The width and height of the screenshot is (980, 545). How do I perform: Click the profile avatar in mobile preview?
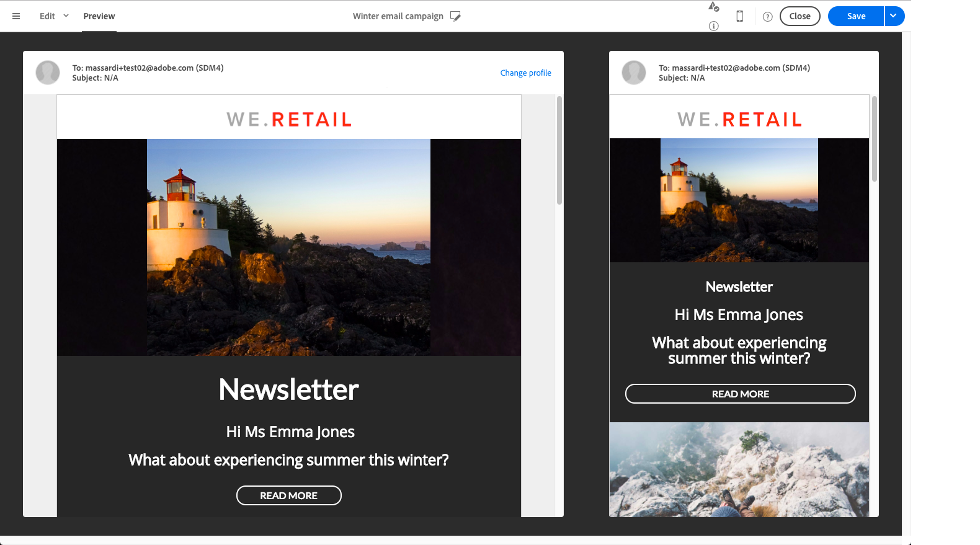(634, 73)
